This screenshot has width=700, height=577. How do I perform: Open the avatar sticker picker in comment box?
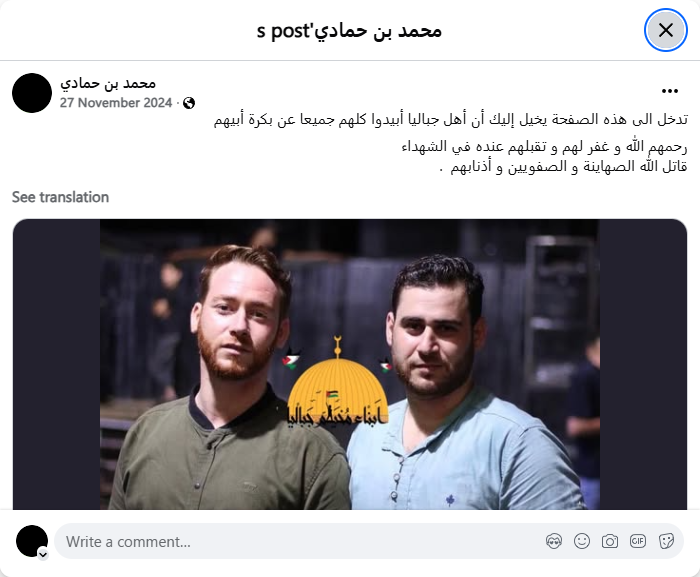click(x=554, y=541)
